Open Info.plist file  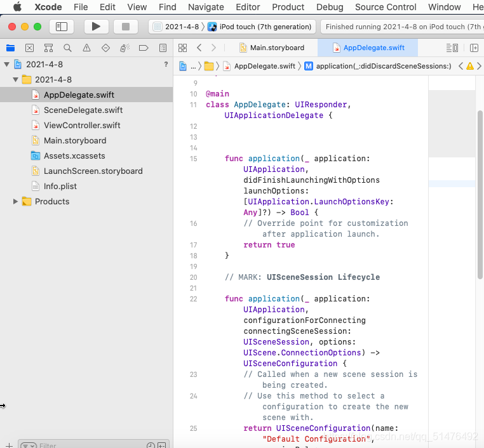click(86, 186)
